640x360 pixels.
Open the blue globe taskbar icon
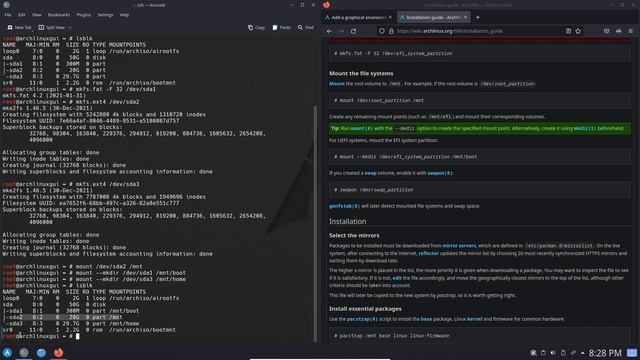coord(41,353)
